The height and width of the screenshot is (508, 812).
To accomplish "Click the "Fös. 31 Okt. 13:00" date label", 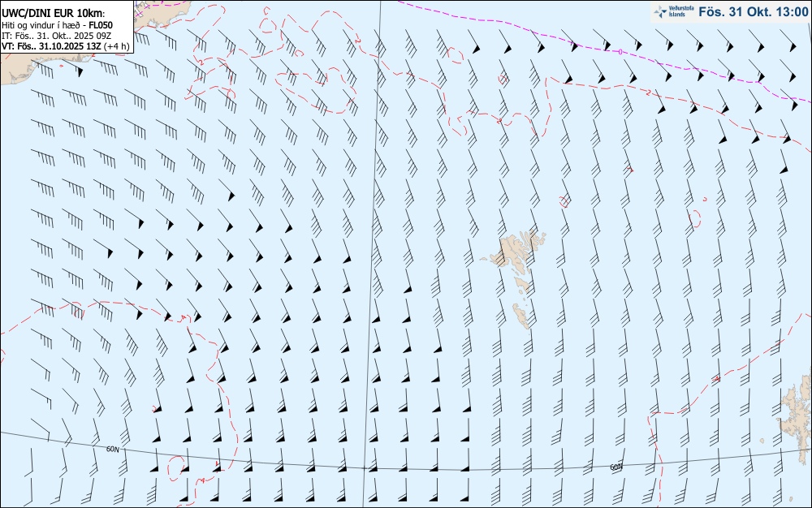I will pos(754,12).
